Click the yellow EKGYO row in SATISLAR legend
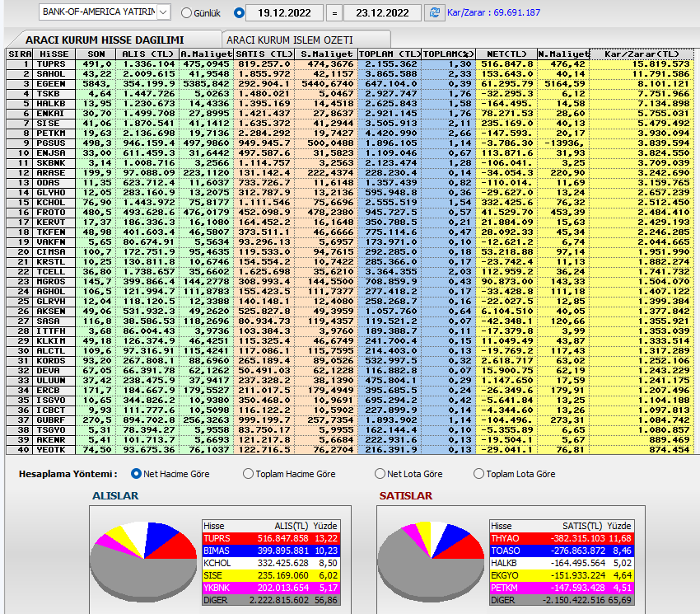Viewport: 700px width, 614px height. click(x=562, y=575)
